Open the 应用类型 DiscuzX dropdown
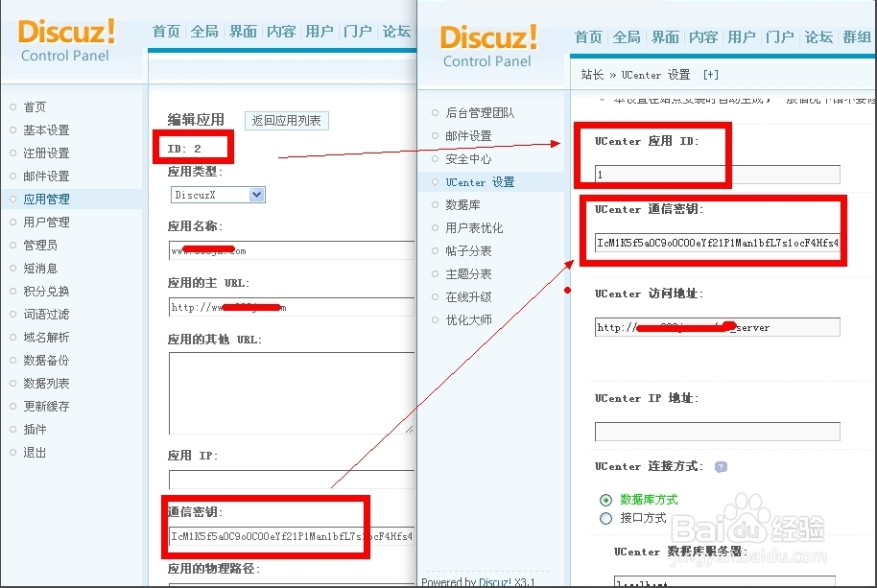The image size is (877, 588). pyautogui.click(x=218, y=195)
